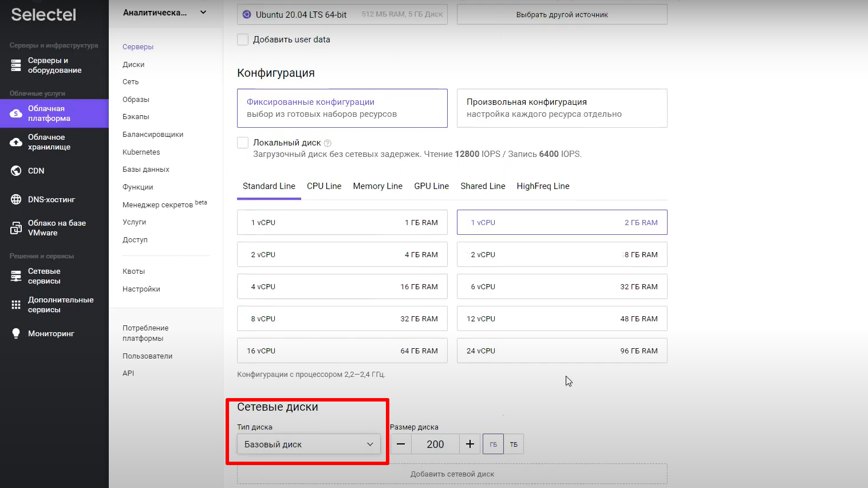Open Настройки page

coord(141,289)
